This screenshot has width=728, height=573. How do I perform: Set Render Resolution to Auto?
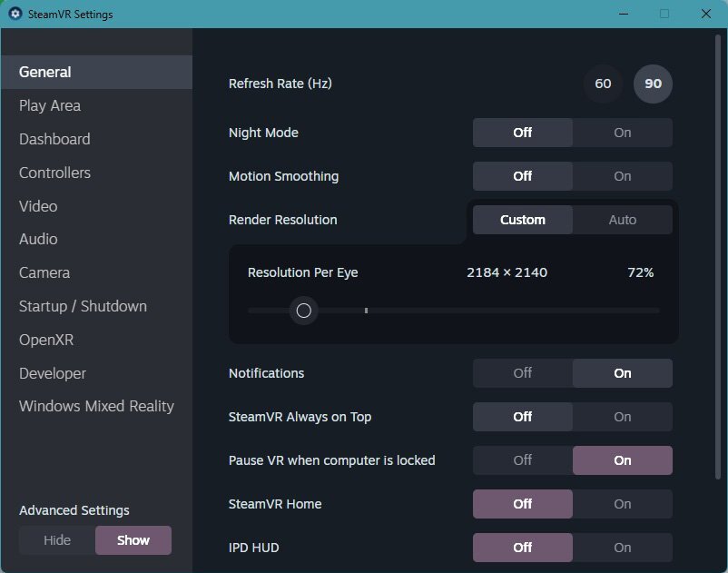coord(622,220)
